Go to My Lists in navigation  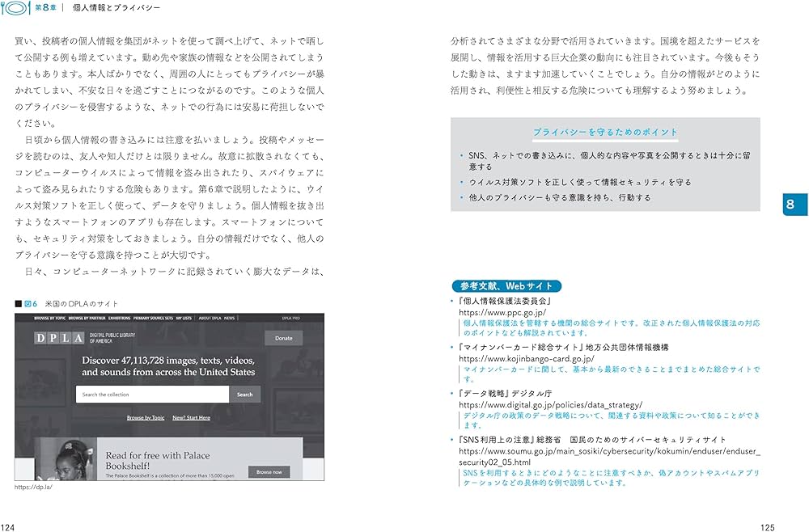click(x=184, y=318)
